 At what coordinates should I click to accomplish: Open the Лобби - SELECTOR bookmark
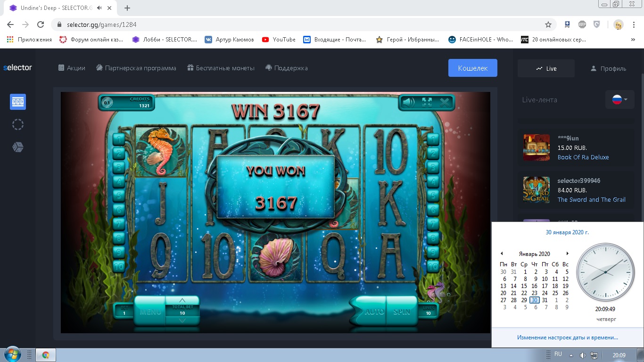point(165,40)
